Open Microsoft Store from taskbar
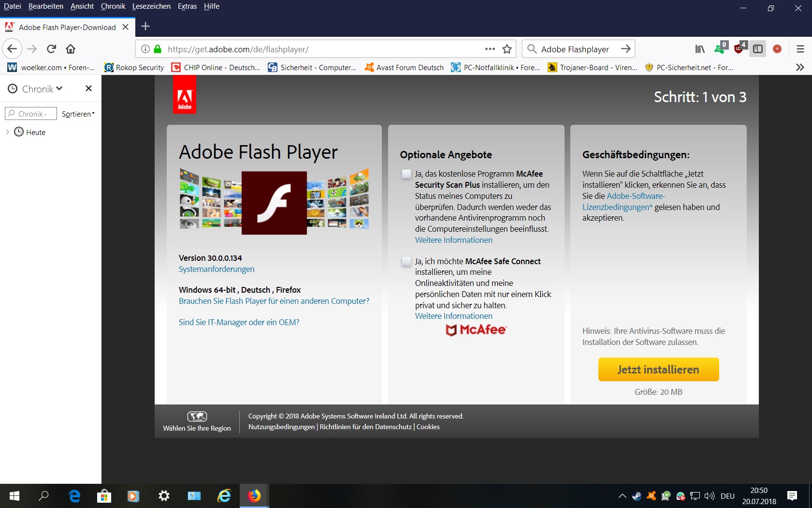 (x=104, y=496)
